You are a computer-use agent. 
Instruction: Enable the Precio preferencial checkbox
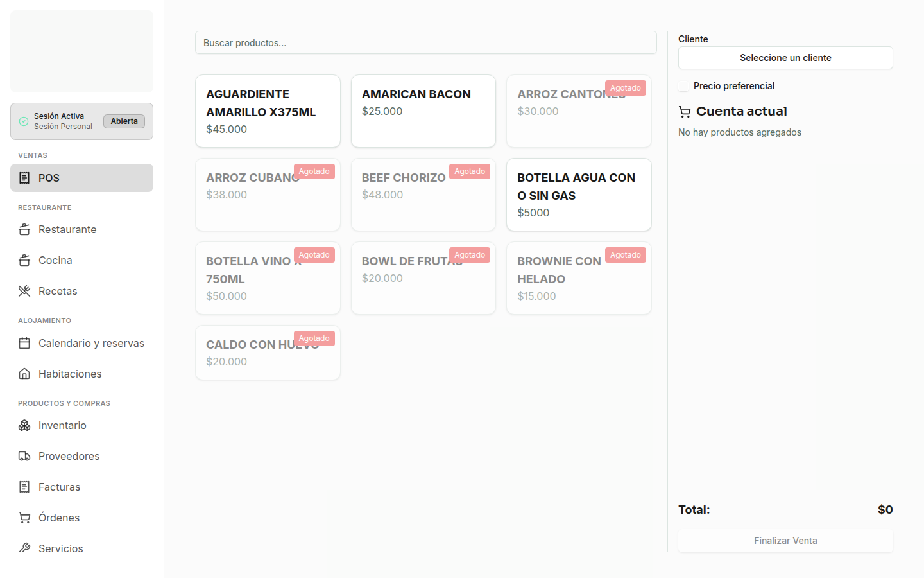click(683, 86)
